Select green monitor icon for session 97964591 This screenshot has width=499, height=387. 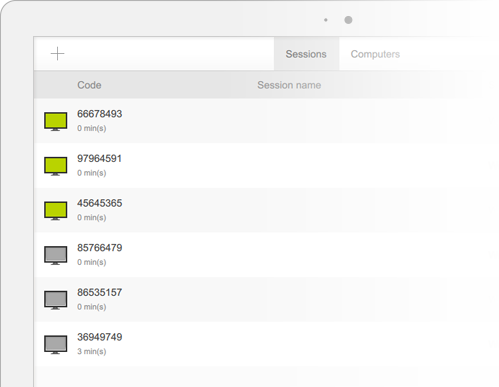coord(56,166)
